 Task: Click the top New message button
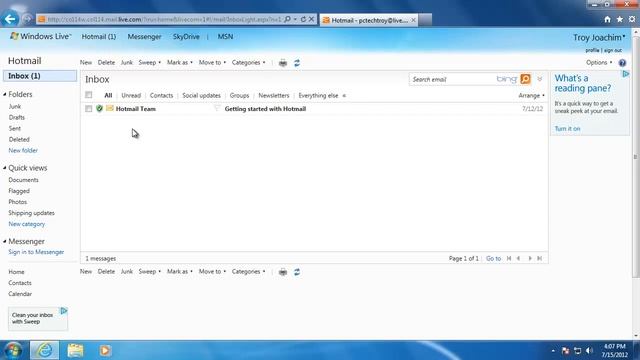click(86, 62)
